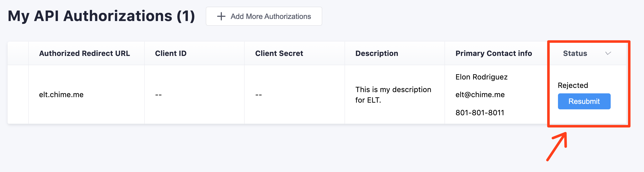644x172 pixels.
Task: Expand the Status column chevron
Action: 608,53
